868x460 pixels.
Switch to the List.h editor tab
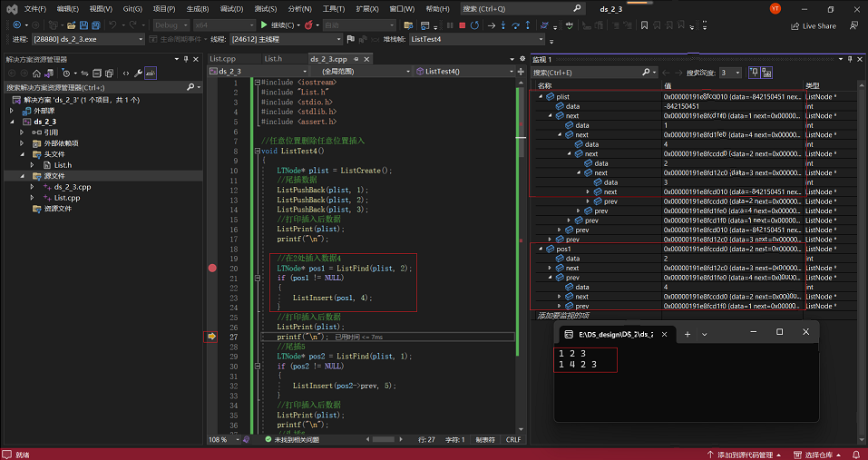click(x=273, y=59)
